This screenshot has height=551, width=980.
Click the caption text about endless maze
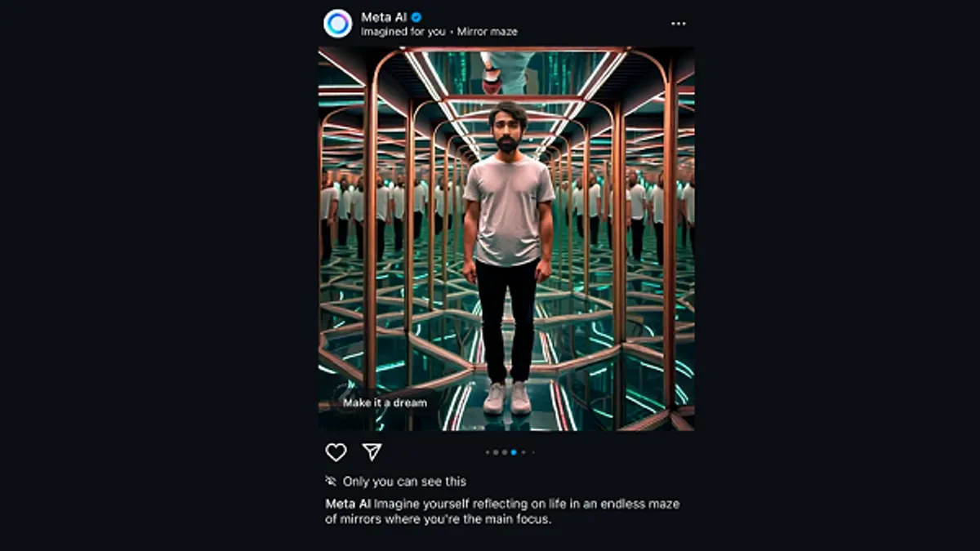[x=503, y=511]
